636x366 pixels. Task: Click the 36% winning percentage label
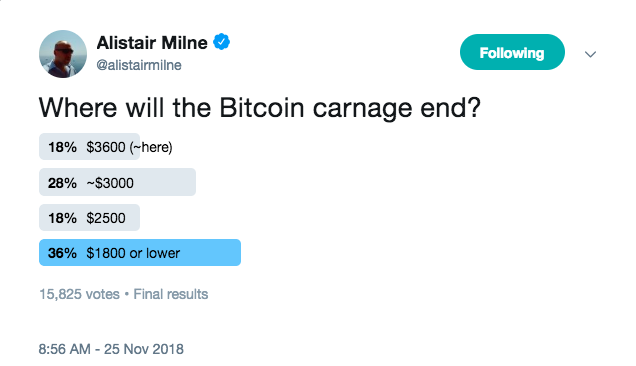(x=62, y=253)
